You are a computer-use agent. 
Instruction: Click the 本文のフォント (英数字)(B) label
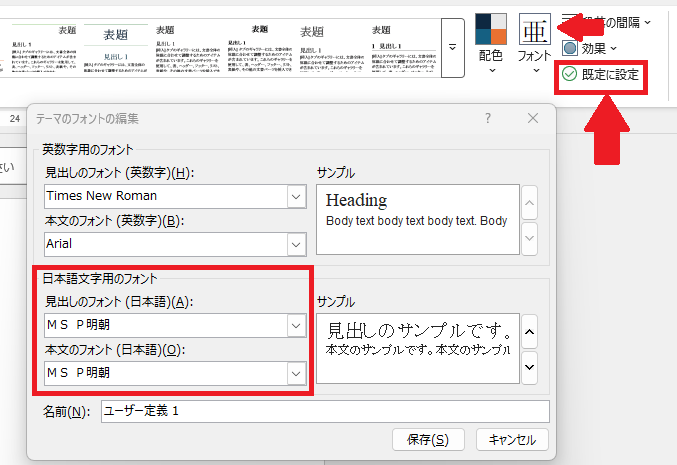coord(114,221)
